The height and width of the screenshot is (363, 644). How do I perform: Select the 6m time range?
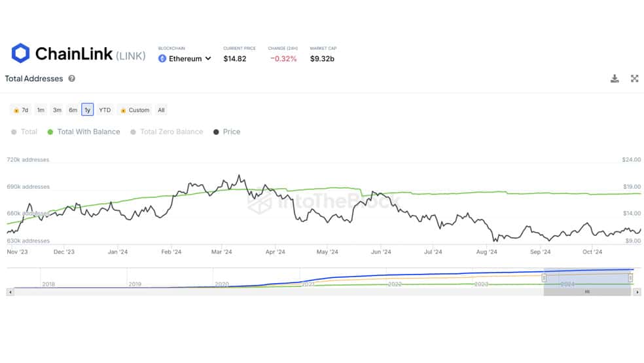[x=73, y=110]
